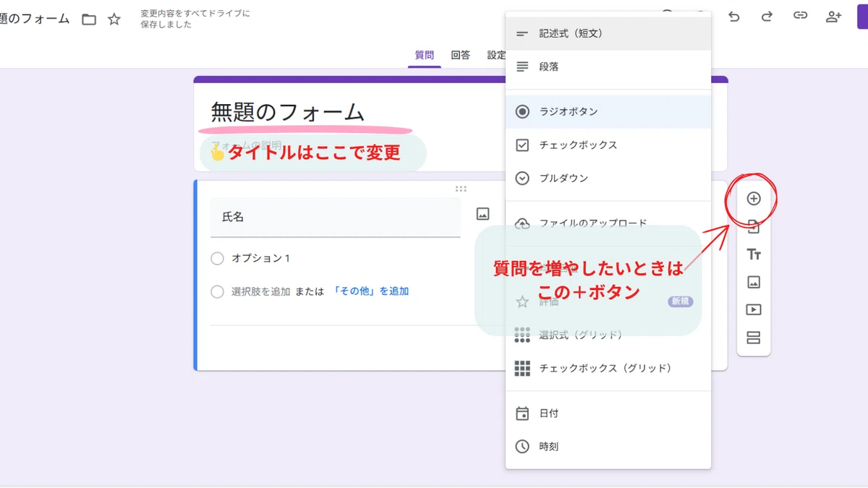The height and width of the screenshot is (488, 868).
Task: Switch to the 設定 tab
Action: (x=496, y=55)
